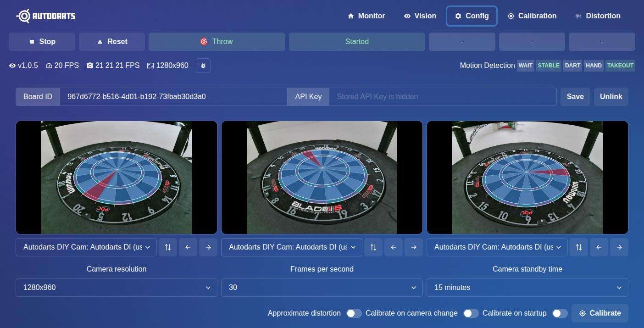This screenshot has height=328, width=644.
Task: Switch to the Monitor tab
Action: [366, 16]
